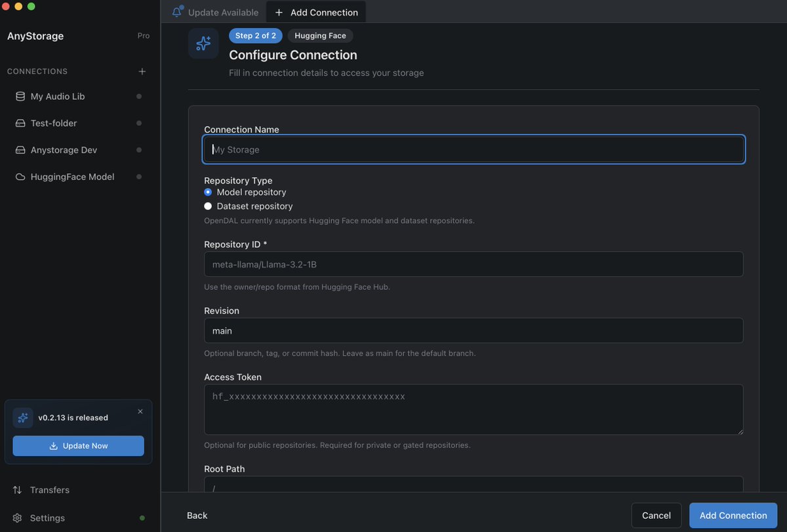Viewport: 787px width, 532px height.
Task: Click the Revision field containing main
Action: (474, 331)
